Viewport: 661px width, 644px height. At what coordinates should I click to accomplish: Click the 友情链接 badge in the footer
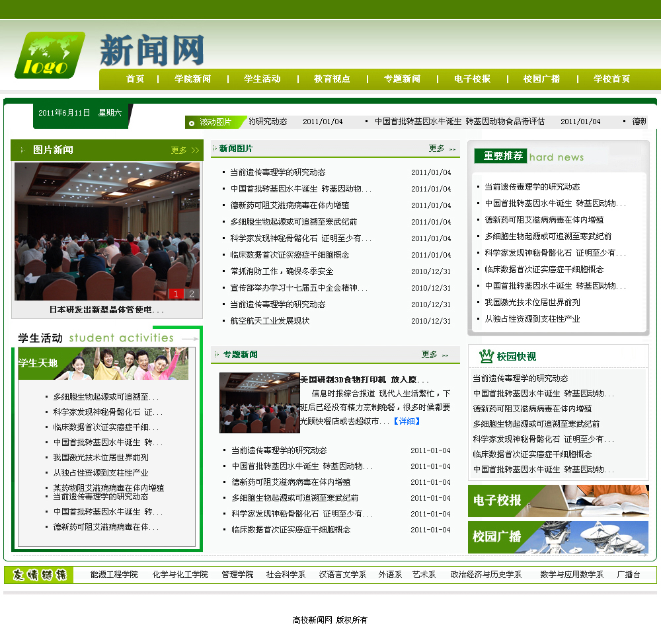point(39,575)
